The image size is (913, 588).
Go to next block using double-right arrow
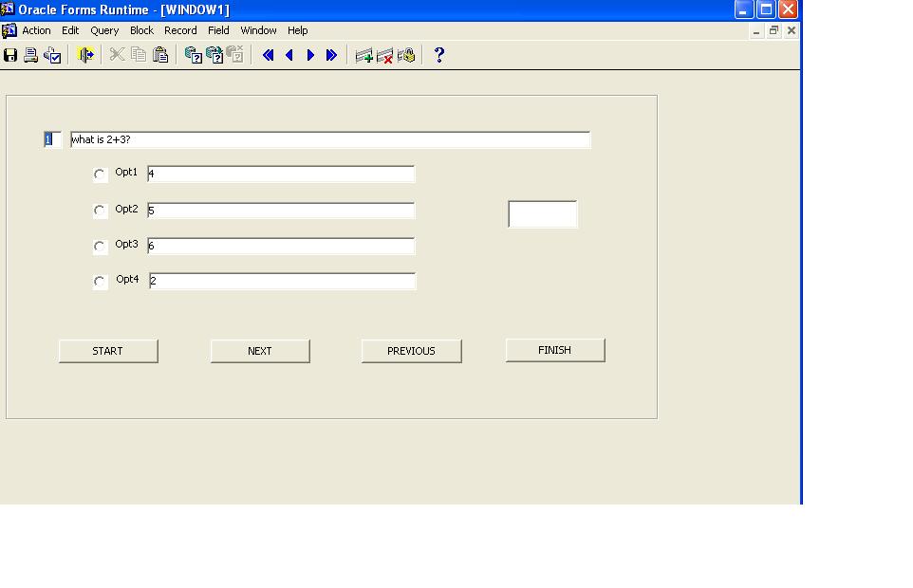pos(331,55)
